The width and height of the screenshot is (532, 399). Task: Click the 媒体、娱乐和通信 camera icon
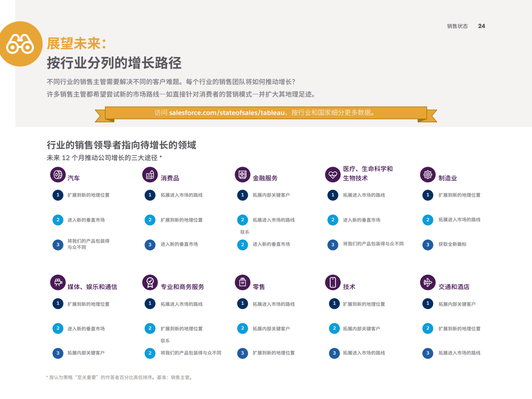58,282
